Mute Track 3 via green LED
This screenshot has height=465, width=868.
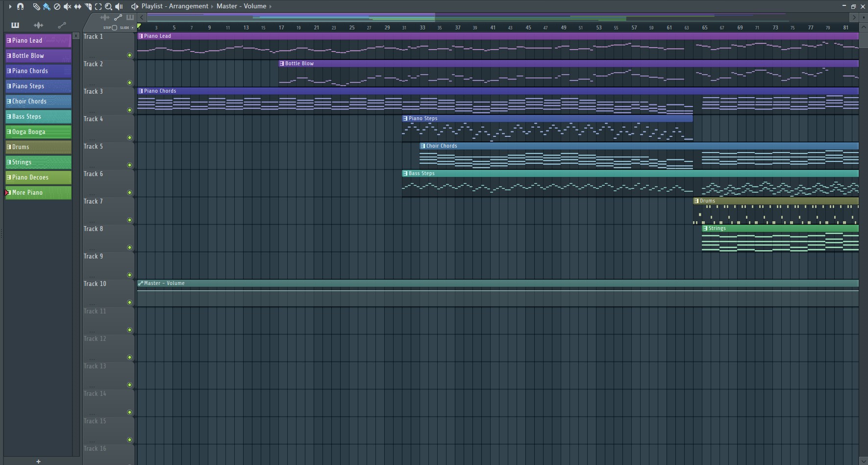point(129,110)
